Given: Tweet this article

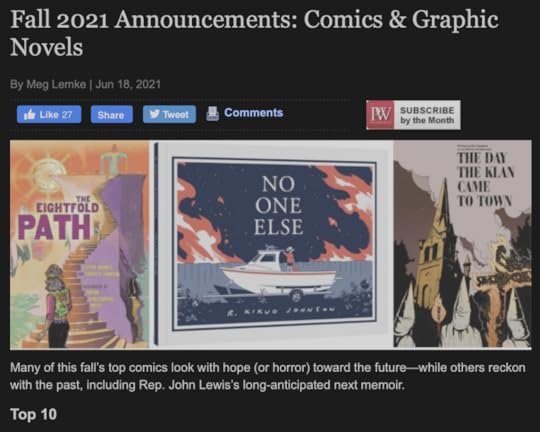Looking at the screenshot, I should point(169,114).
